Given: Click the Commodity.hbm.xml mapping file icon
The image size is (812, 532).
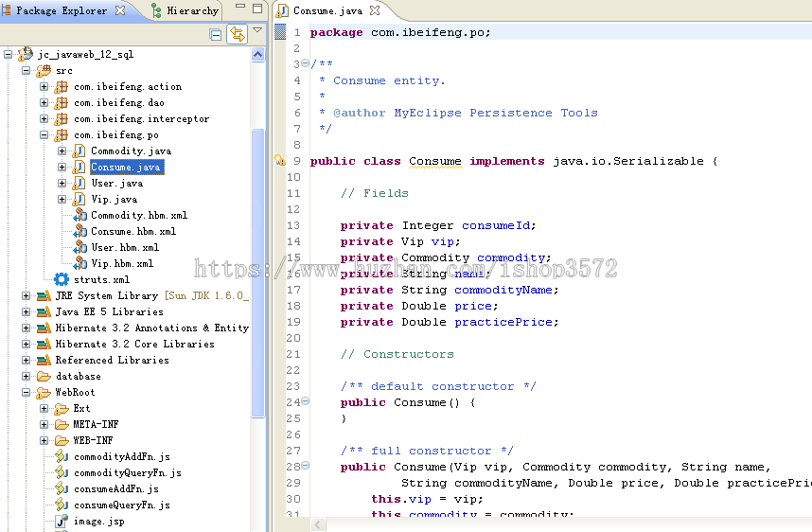Looking at the screenshot, I should coord(79,215).
